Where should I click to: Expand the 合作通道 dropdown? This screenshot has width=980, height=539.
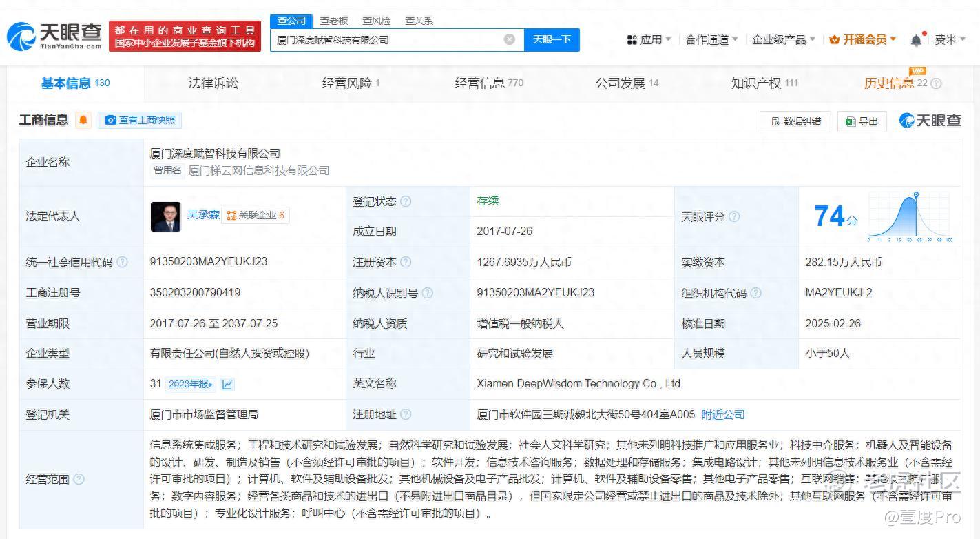point(711,40)
